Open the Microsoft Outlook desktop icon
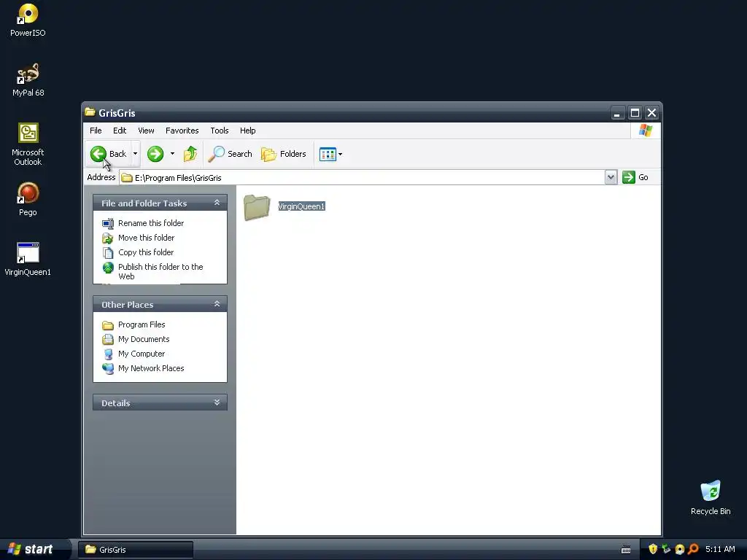This screenshot has width=747, height=560. click(28, 144)
